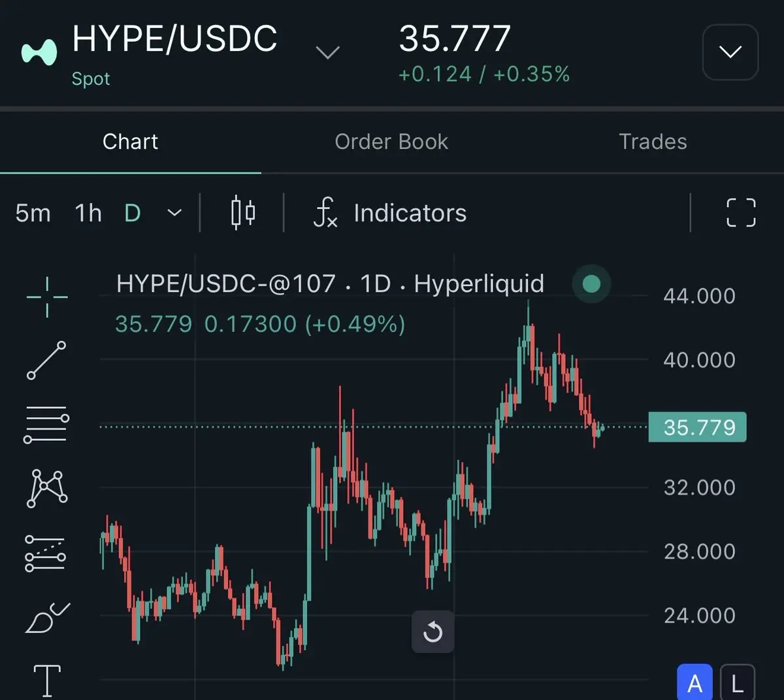Click the 35.777 header price

pyautogui.click(x=455, y=39)
